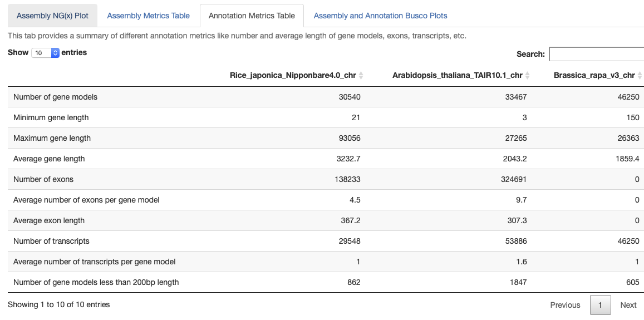Select the Minimum gene length row
Screen dimensions: 644x320
pyautogui.click(x=51, y=117)
